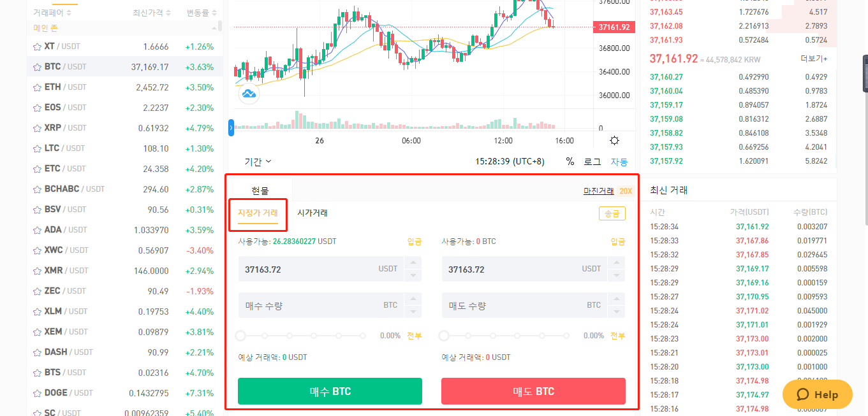The image size is (868, 416).
Task: Mark XRP/USDT as favorite with star
Action: pyautogui.click(x=37, y=128)
